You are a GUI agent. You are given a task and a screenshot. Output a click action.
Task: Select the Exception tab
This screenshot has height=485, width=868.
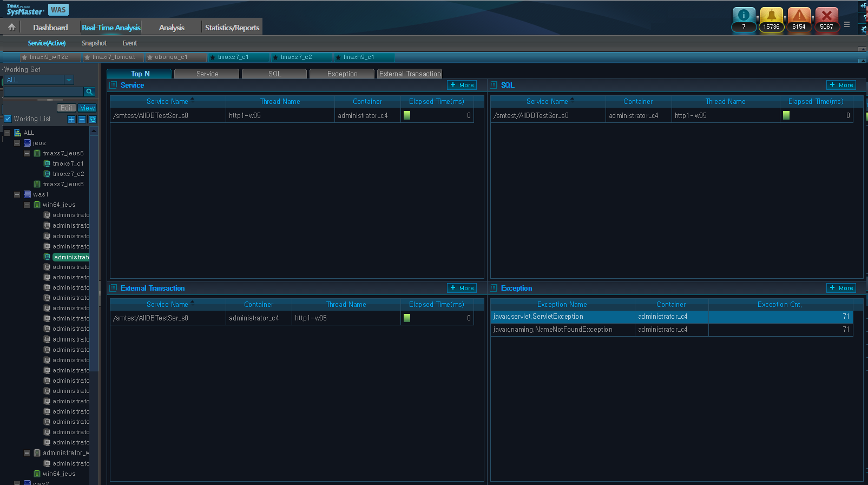coord(342,74)
